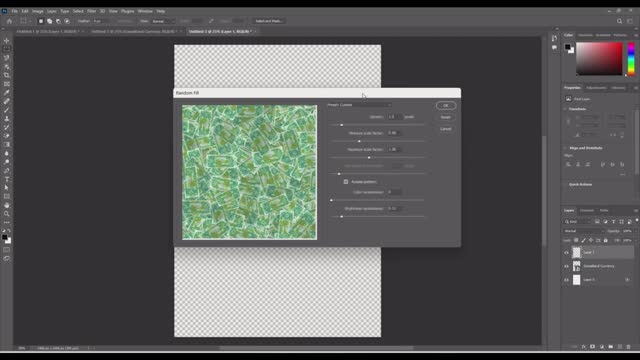Select the Crop tool
This screenshot has width=640, height=360.
pyautogui.click(x=7, y=75)
